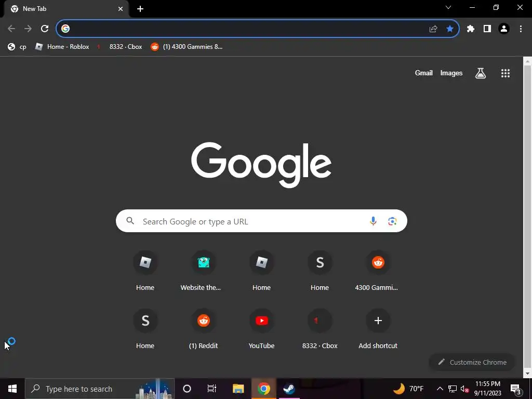This screenshot has height=399, width=532.
Task: Open the cp bookmark
Action: coord(17,47)
